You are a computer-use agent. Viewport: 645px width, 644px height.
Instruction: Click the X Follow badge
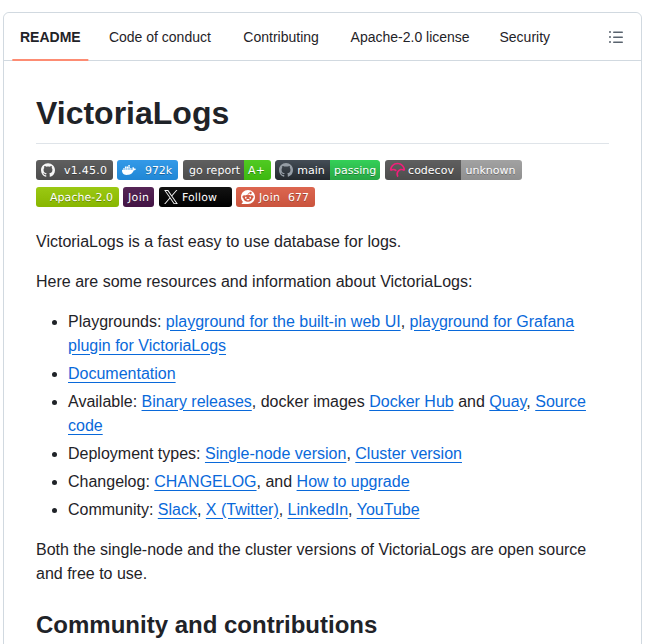tap(195, 197)
